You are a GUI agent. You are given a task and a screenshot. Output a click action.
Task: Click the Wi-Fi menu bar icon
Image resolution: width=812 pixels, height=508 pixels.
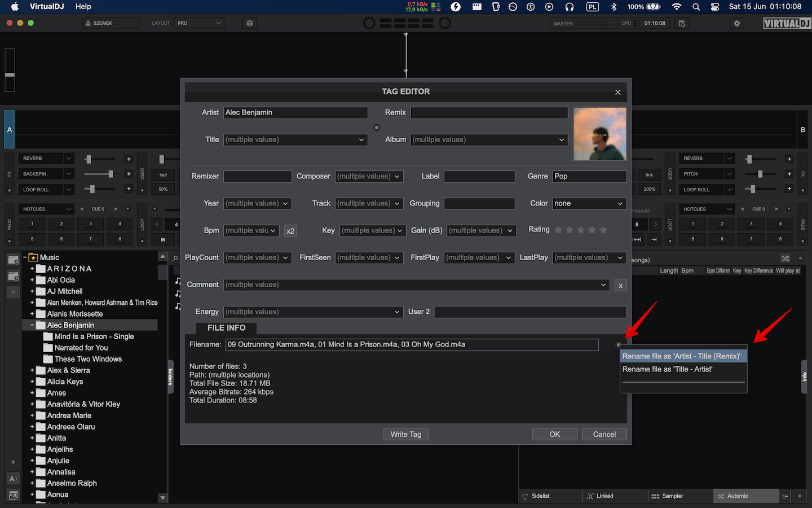click(677, 7)
